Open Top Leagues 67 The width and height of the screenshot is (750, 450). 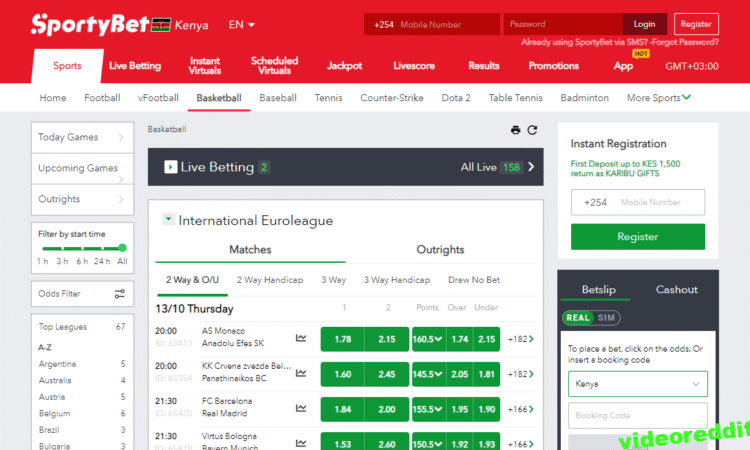pos(82,327)
